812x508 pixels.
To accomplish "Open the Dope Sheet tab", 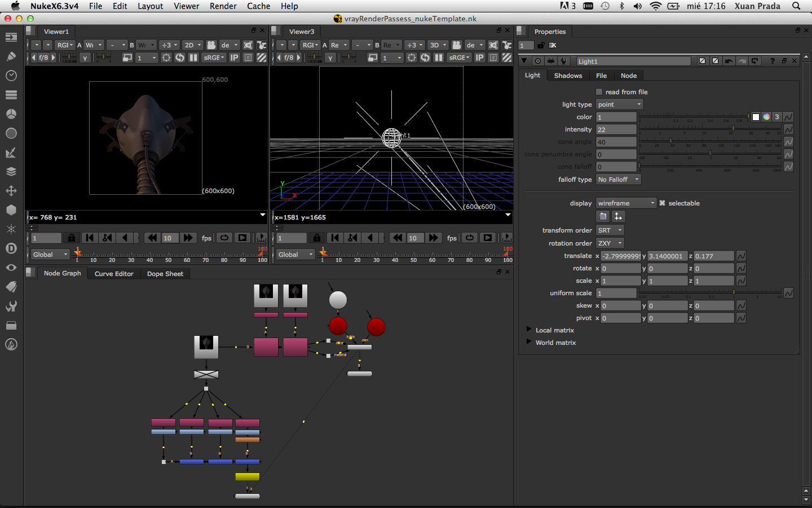I will coord(165,274).
